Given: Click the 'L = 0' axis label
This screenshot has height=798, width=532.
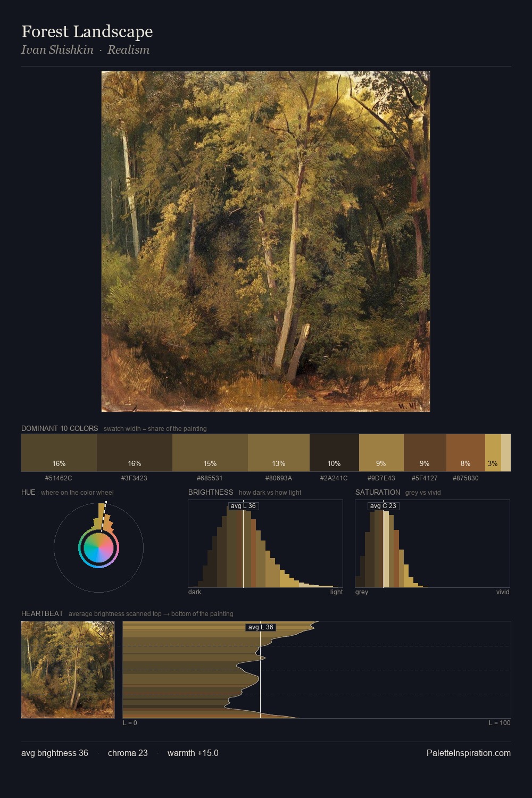Looking at the screenshot, I should (x=130, y=723).
